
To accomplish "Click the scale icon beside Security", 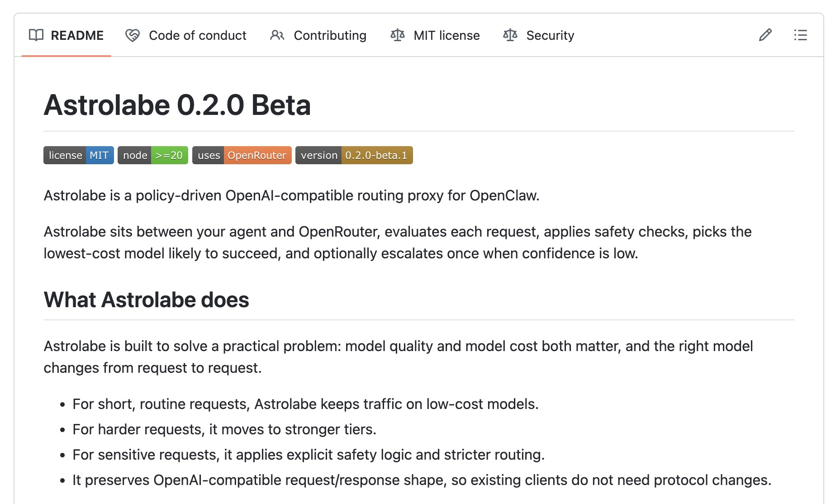I will [x=510, y=35].
